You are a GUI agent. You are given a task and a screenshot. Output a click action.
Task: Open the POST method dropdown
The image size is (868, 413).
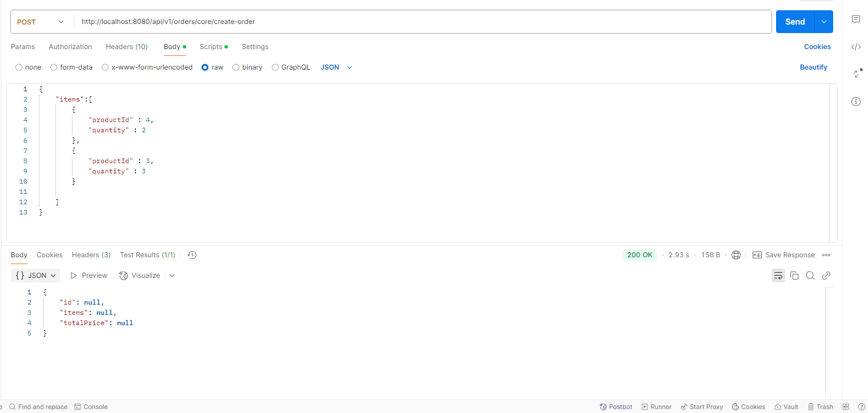41,22
